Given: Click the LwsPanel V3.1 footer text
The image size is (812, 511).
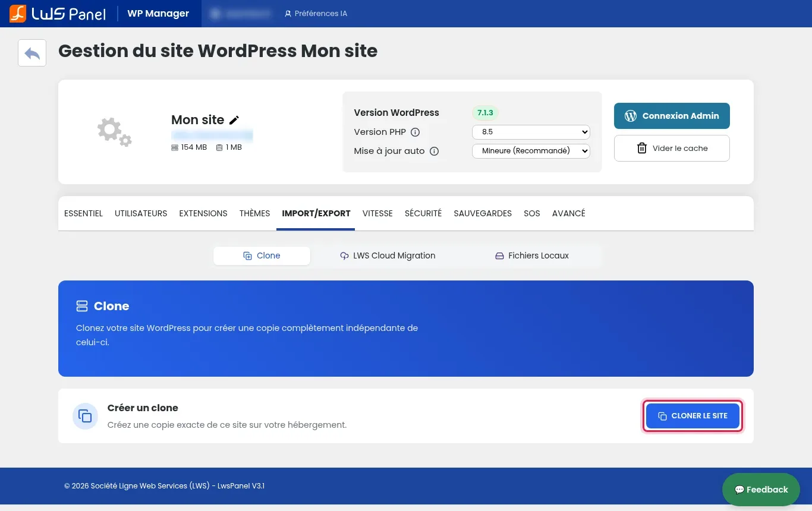Looking at the screenshot, I should tap(240, 486).
